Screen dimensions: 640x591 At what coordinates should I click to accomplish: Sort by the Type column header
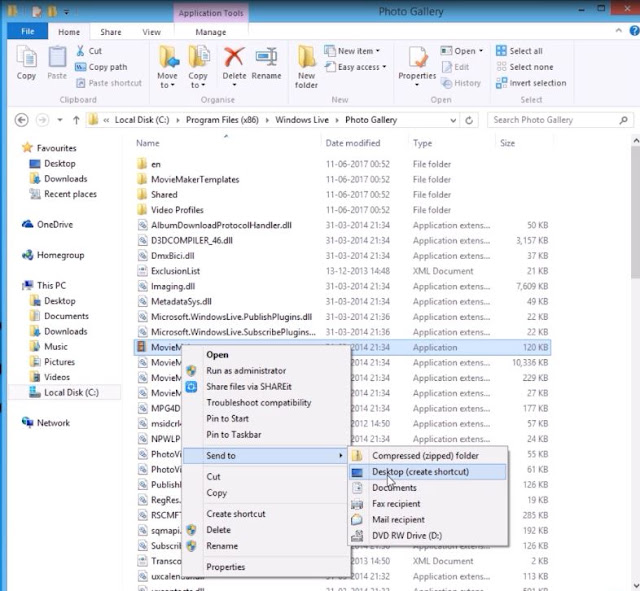tap(422, 143)
